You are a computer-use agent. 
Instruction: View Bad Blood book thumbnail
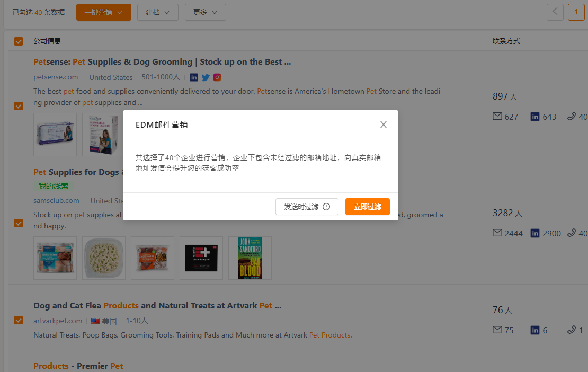250,258
